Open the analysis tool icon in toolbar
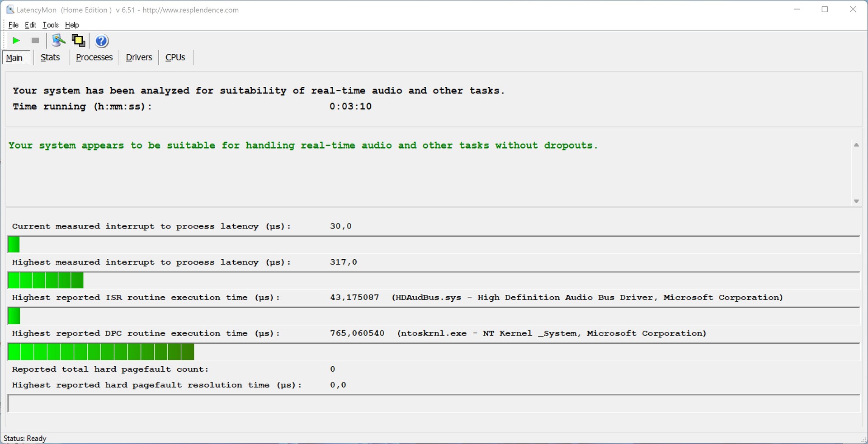The image size is (868, 444). click(58, 41)
